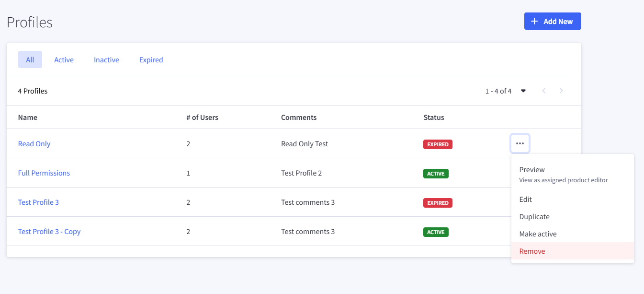Screen dimensions: 644x294
Task: Choose Duplicate from the context menu
Action: (x=573, y=216)
